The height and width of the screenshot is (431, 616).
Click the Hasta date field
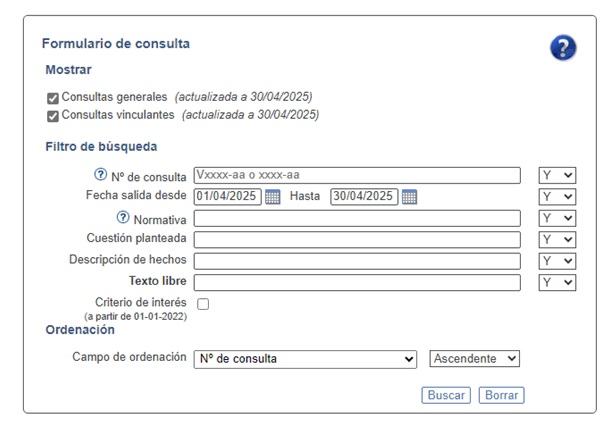(364, 197)
